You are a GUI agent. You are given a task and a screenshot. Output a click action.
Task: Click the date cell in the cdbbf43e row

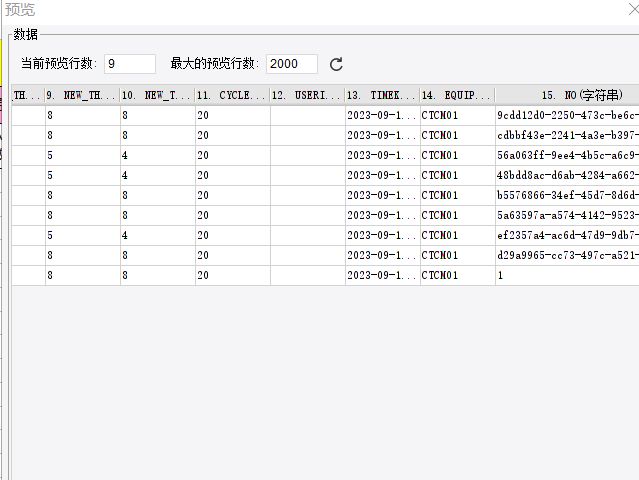click(383, 135)
